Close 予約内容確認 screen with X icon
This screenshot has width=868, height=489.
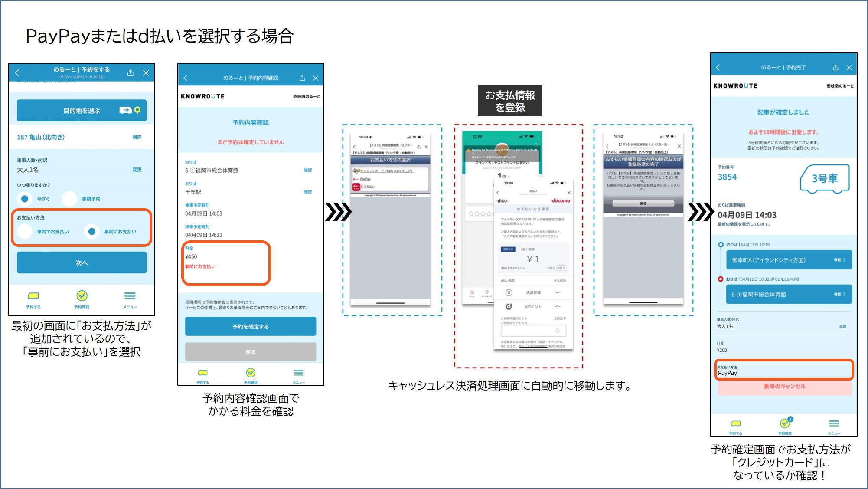tap(316, 78)
